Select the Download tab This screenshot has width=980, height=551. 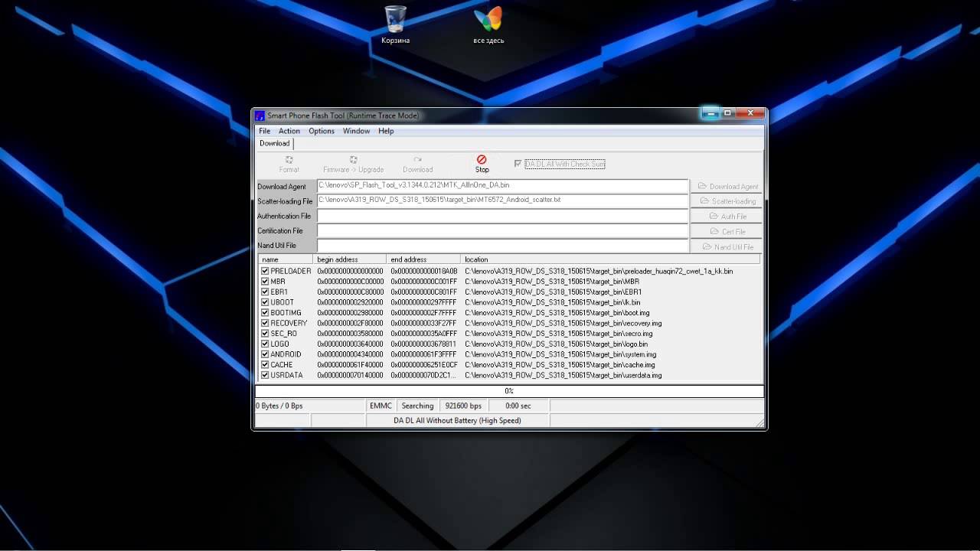pos(274,143)
